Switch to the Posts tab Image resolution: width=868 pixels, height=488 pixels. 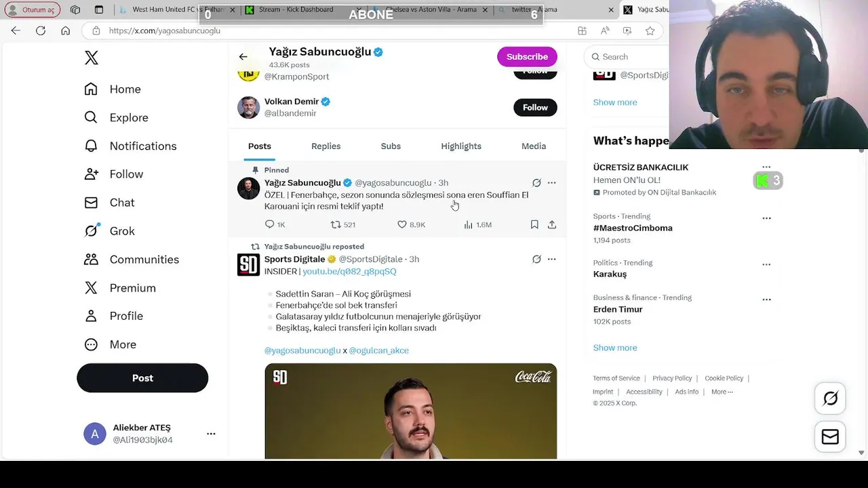click(x=260, y=146)
